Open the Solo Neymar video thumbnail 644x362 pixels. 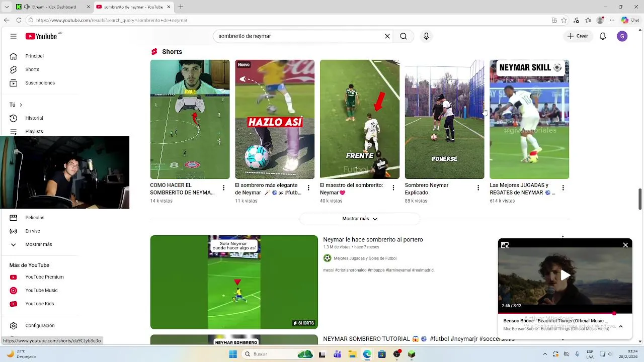point(234,282)
